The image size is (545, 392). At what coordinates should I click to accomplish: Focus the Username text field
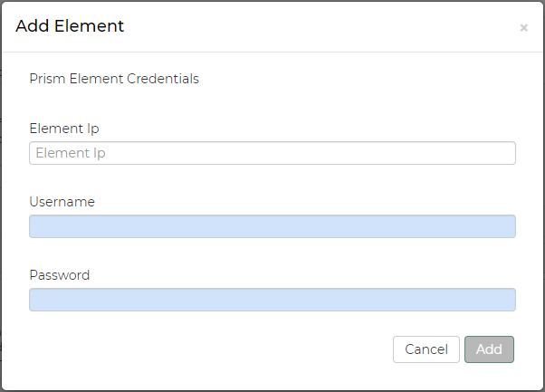272,226
